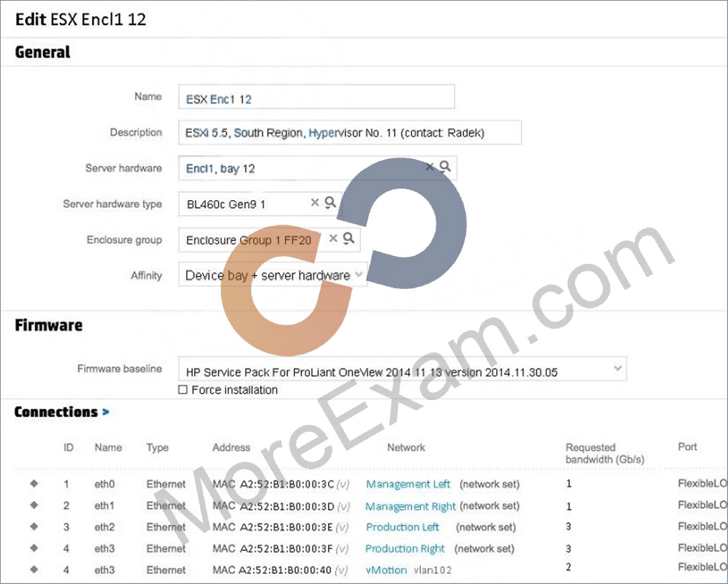Screen dimensions: 728x584
Task: Search server hardware with magnifier icon
Action: point(444,166)
